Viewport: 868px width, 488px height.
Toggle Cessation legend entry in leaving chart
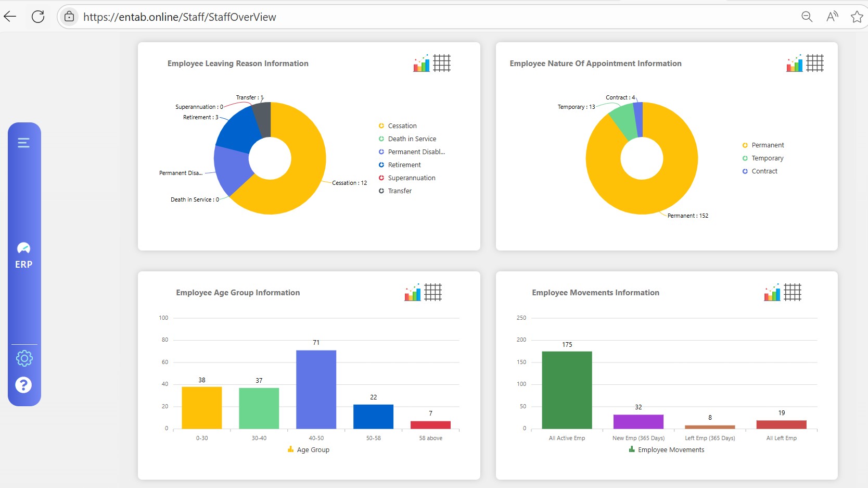[x=402, y=126]
